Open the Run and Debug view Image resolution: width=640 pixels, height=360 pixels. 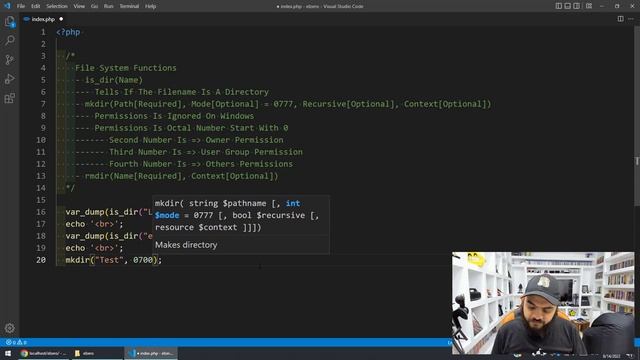9,79
